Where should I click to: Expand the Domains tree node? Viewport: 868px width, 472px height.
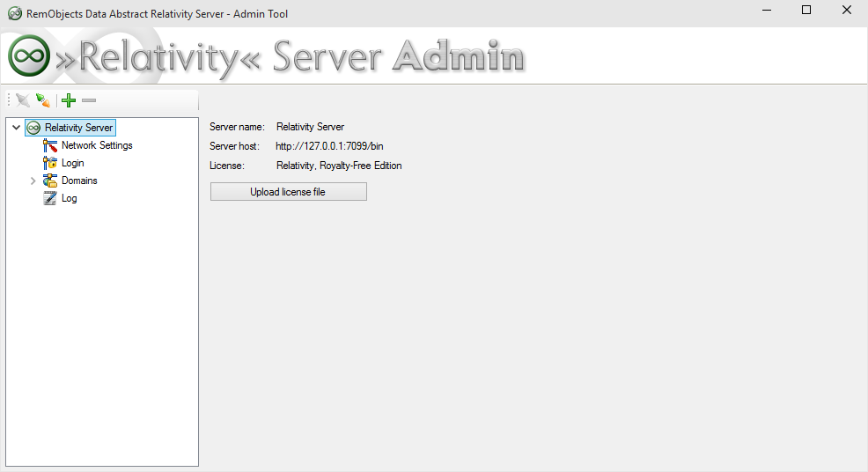pos(33,181)
